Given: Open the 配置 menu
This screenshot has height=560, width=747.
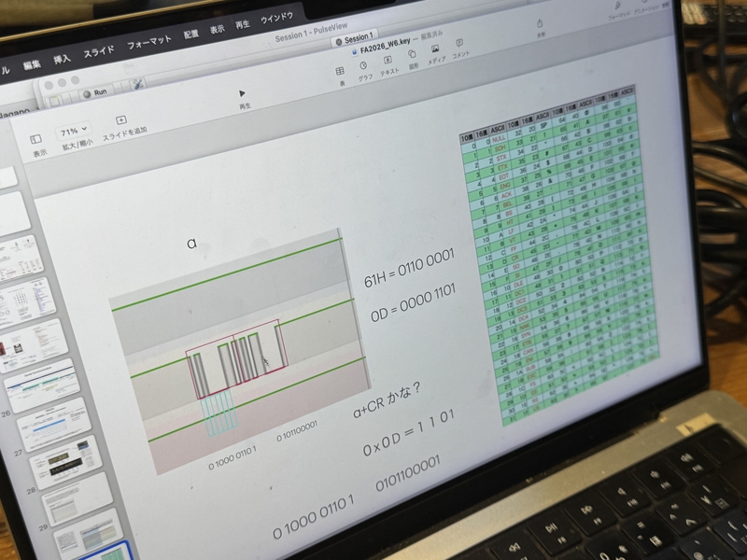Looking at the screenshot, I should pos(191,35).
